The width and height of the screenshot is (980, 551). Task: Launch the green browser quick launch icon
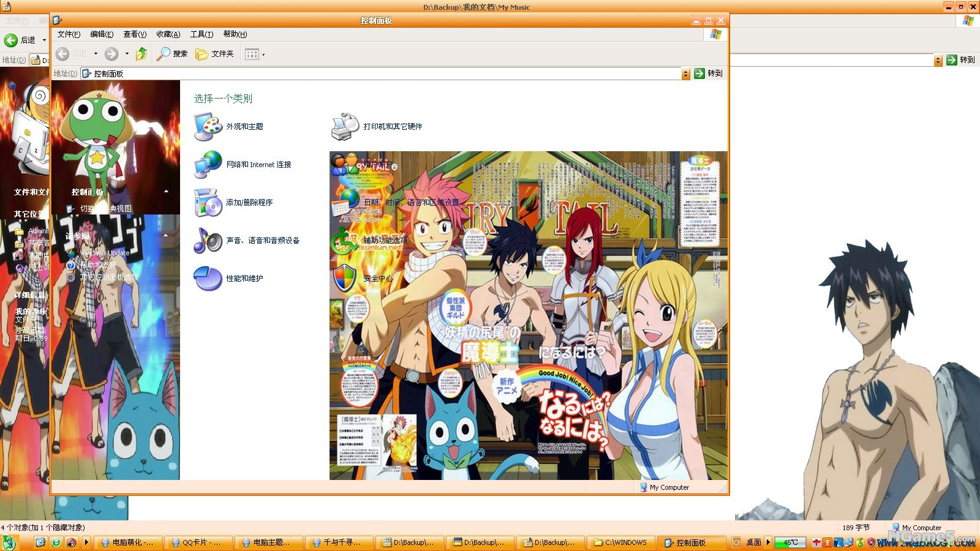pos(56,542)
